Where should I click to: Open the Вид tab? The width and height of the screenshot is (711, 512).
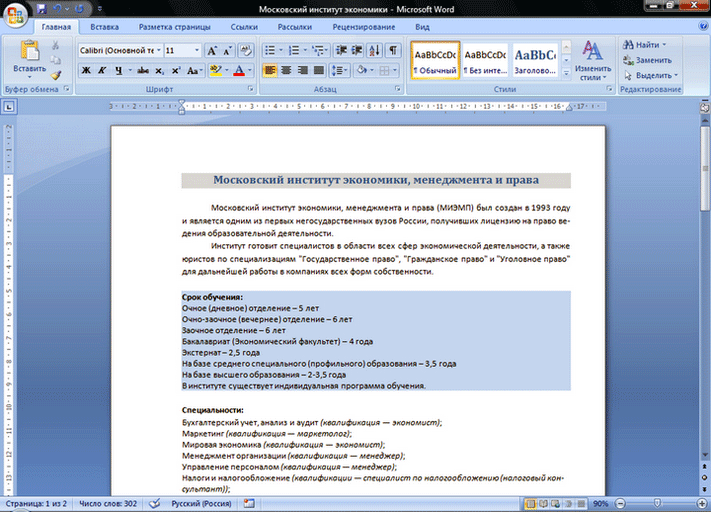[422, 27]
